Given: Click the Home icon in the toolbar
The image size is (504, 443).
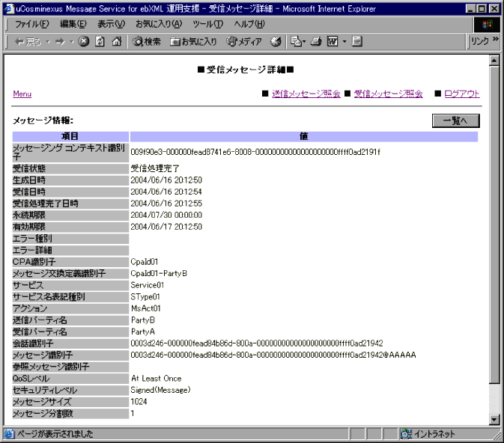Looking at the screenshot, I should coord(117,41).
